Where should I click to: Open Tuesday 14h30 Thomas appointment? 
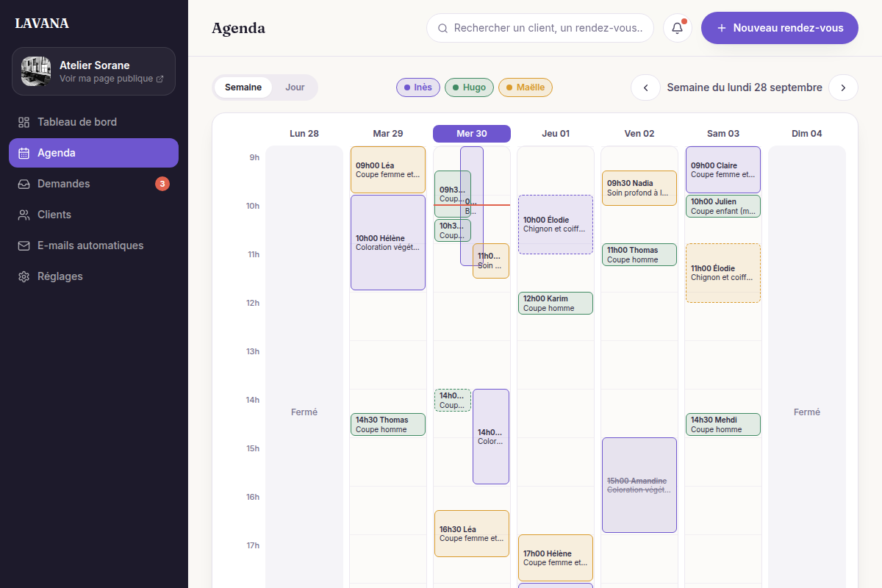tap(388, 424)
